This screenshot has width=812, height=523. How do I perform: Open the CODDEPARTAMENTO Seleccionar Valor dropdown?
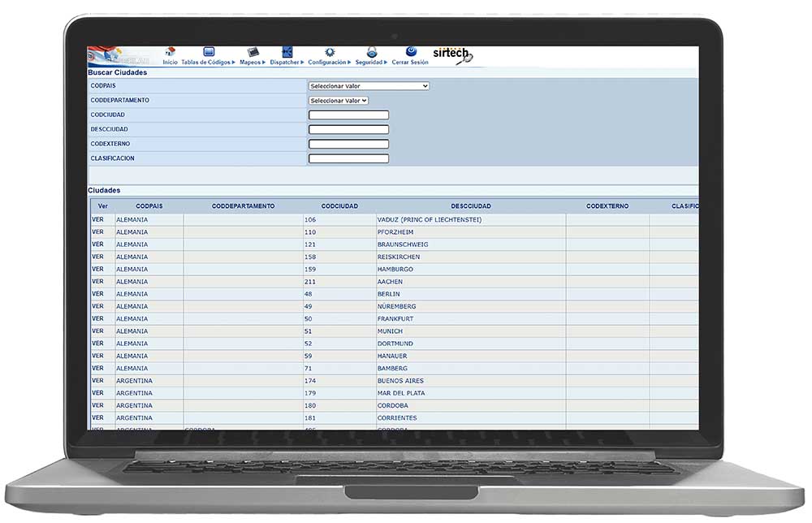[x=339, y=101]
